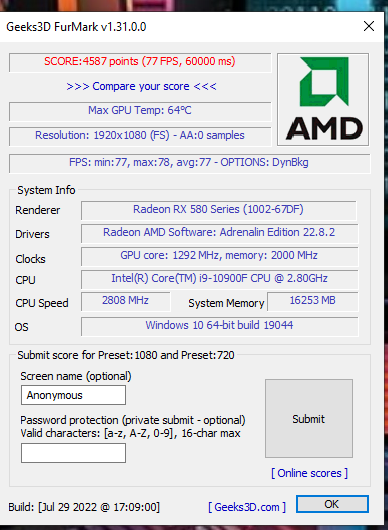Screen dimensions: 388x530
Task: Click the password protection input field
Action: [x=73, y=453]
